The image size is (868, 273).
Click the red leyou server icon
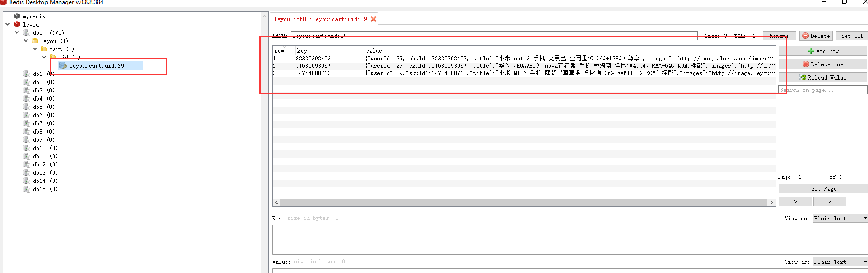click(17, 24)
